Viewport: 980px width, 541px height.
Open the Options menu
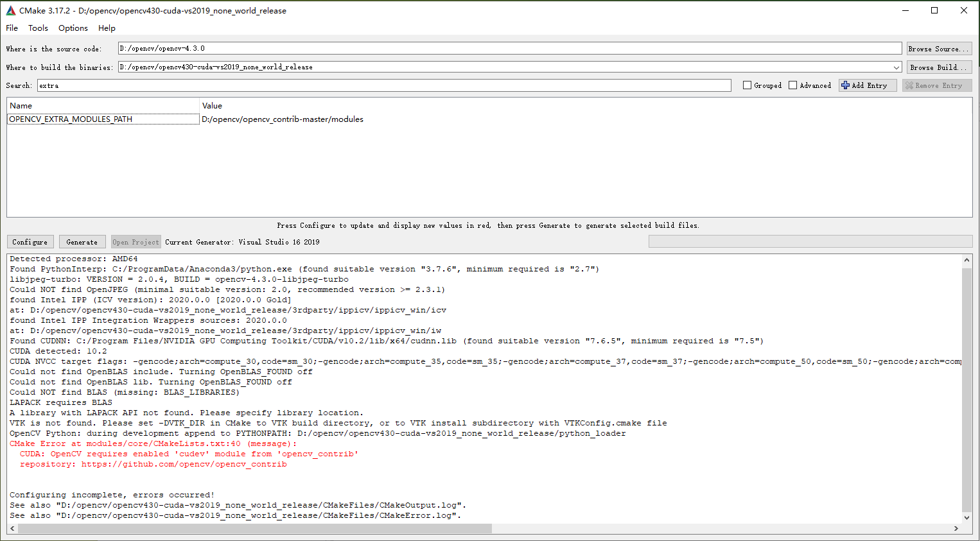click(73, 28)
